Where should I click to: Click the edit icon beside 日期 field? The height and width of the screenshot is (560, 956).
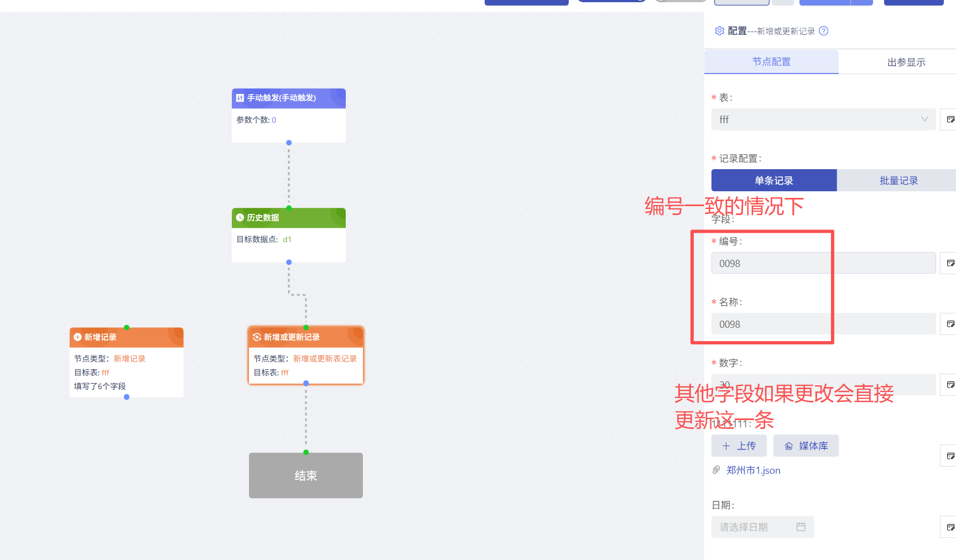[949, 527]
